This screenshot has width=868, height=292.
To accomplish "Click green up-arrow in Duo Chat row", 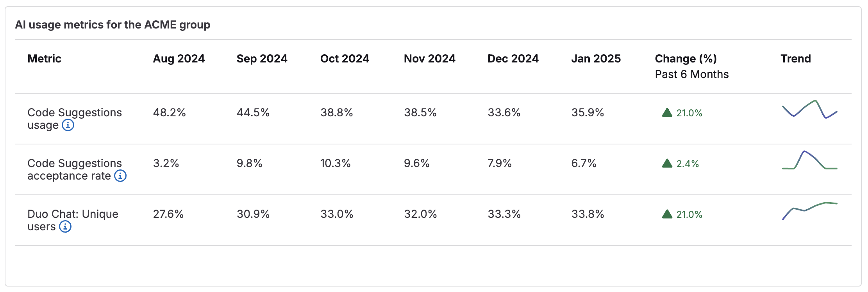I will [667, 214].
